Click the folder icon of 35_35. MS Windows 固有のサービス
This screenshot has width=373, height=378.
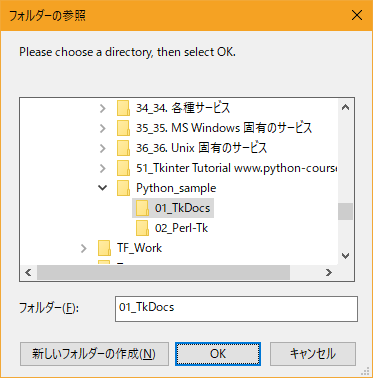point(123,128)
